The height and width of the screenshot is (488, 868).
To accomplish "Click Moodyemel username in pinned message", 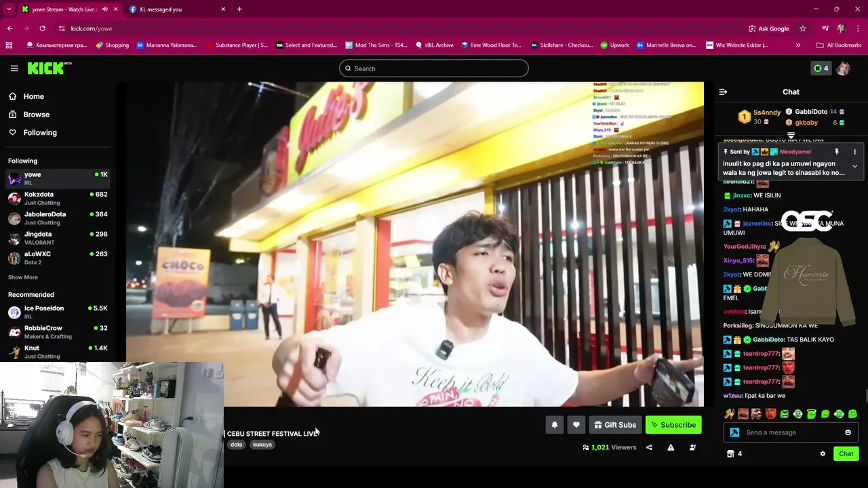I will click(x=795, y=152).
